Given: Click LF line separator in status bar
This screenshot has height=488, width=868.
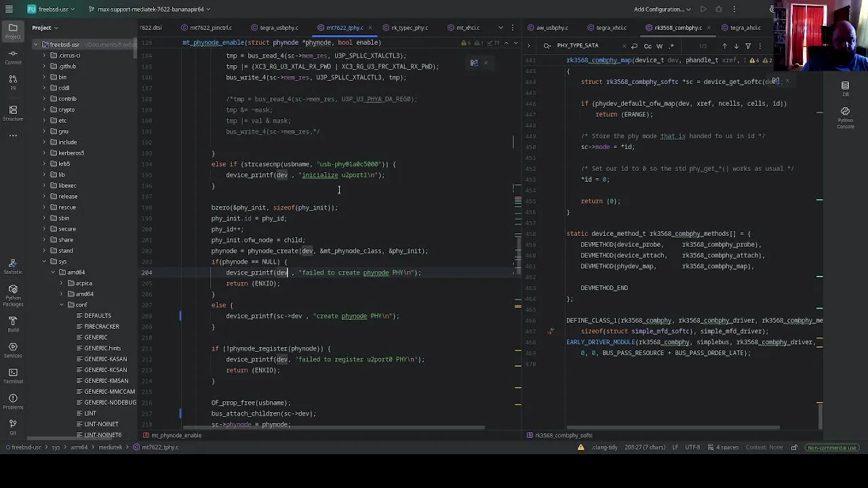Looking at the screenshot, I should [x=675, y=447].
